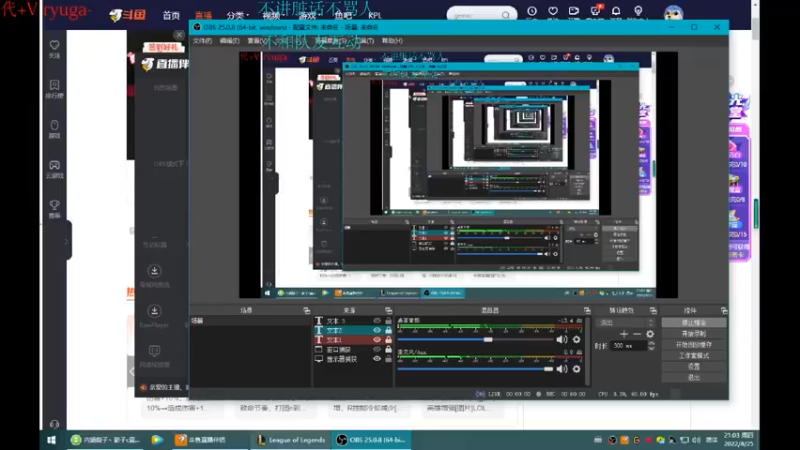Screen dimensions: 800x450
Task: Pop out the Scenes (场景) dock icon
Action: pyautogui.click(x=306, y=310)
